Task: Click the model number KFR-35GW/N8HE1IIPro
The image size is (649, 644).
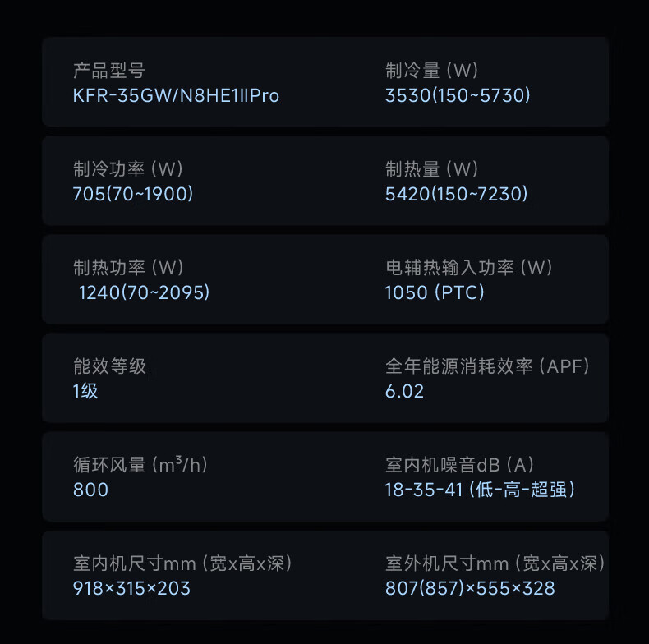Action: pos(176,96)
